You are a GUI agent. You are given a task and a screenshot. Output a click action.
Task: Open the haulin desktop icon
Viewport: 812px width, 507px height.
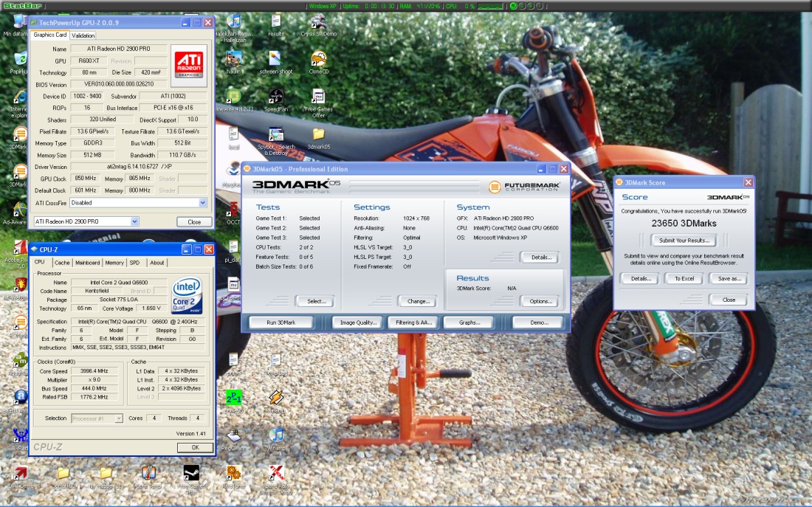[233, 62]
